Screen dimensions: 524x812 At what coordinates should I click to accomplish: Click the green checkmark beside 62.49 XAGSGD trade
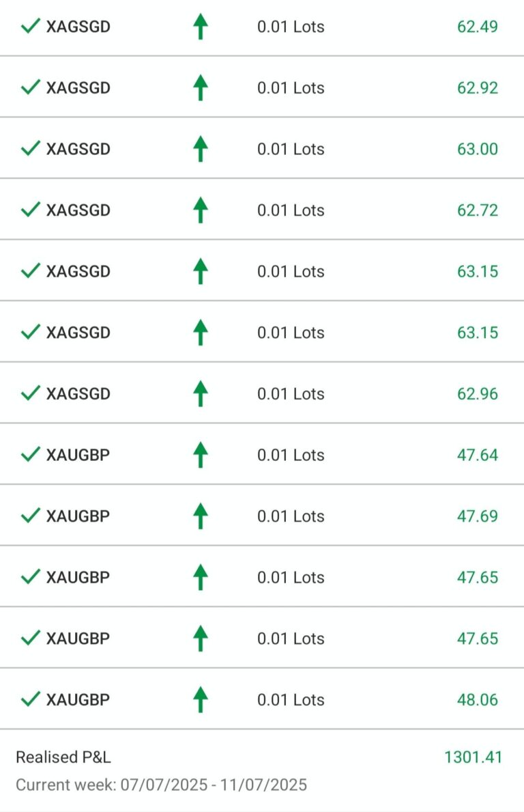31,26
